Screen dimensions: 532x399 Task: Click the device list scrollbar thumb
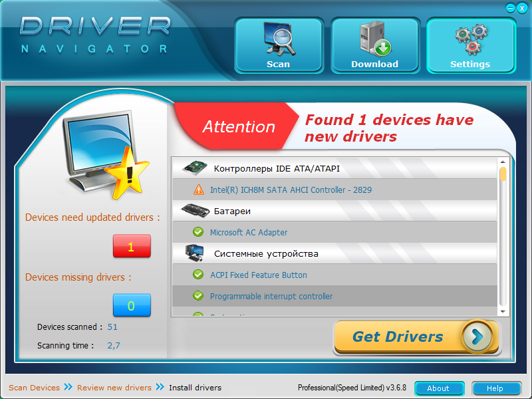coord(503,174)
